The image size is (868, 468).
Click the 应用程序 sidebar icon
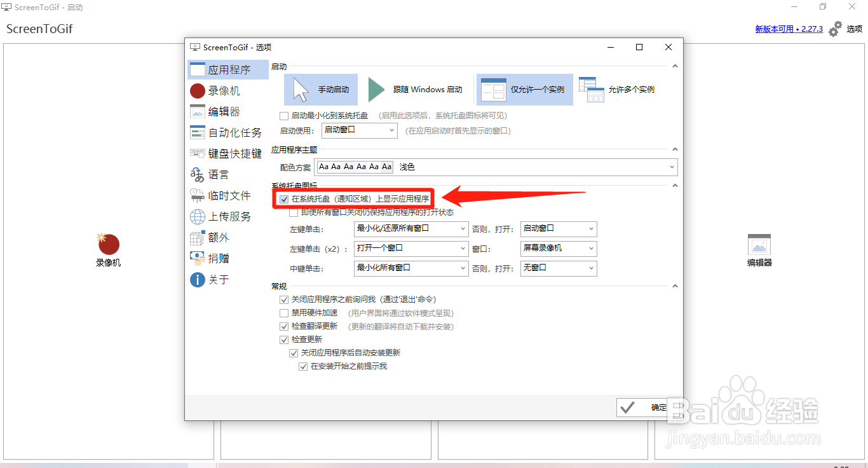[198, 69]
